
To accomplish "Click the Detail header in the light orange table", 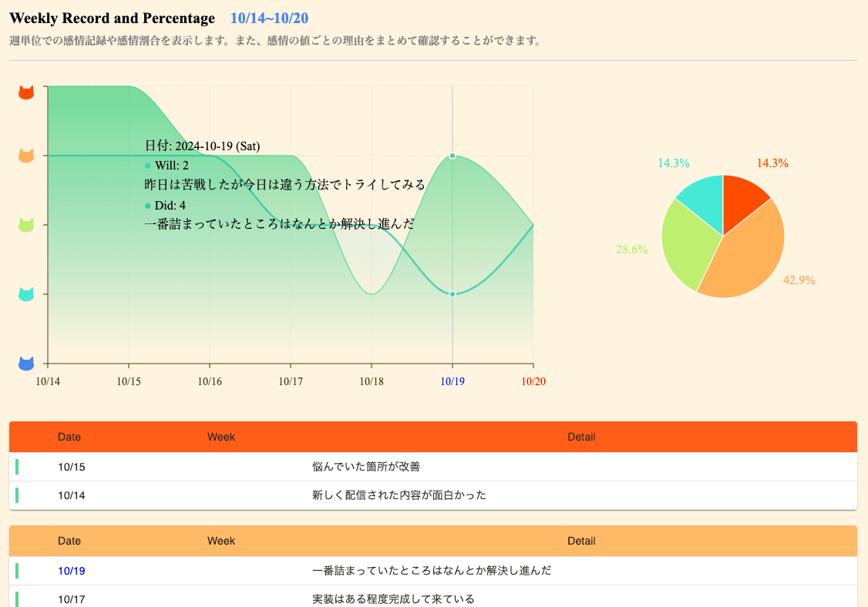I will (x=581, y=541).
